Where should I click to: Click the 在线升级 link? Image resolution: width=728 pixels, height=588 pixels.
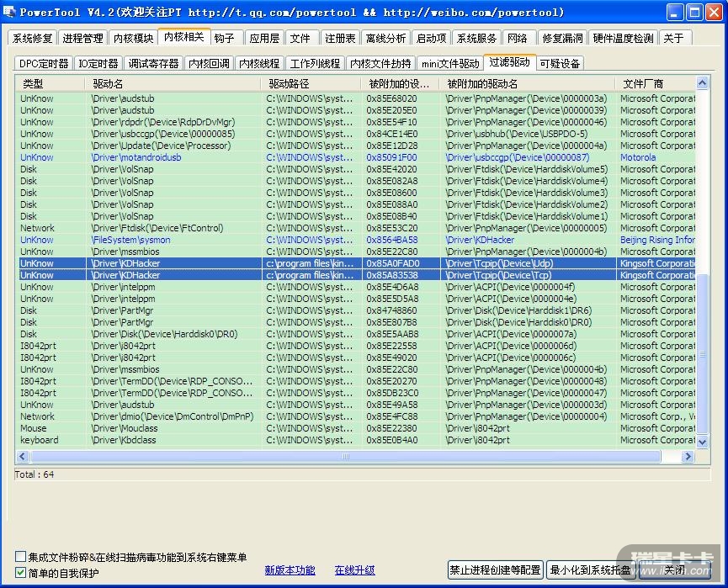tap(354, 569)
